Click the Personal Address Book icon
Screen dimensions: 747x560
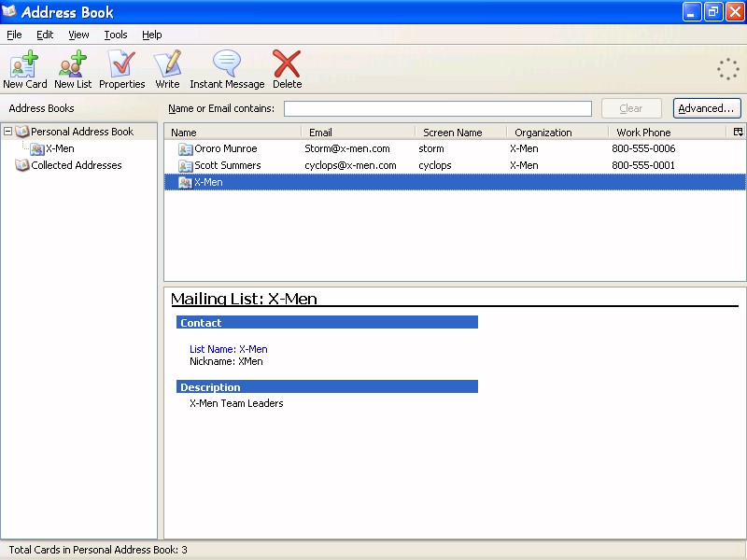pos(21,131)
